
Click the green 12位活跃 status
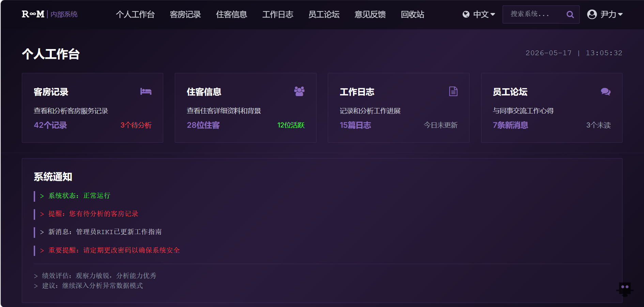291,125
